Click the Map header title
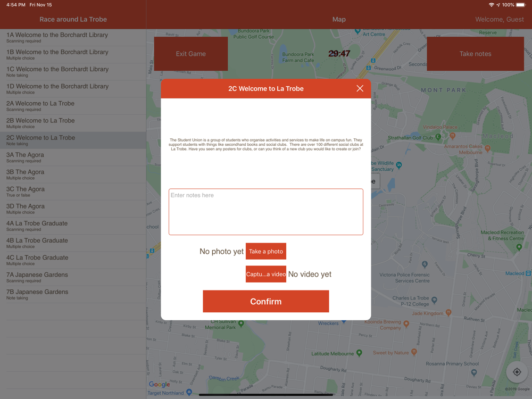This screenshot has height=399, width=532. 339,19
